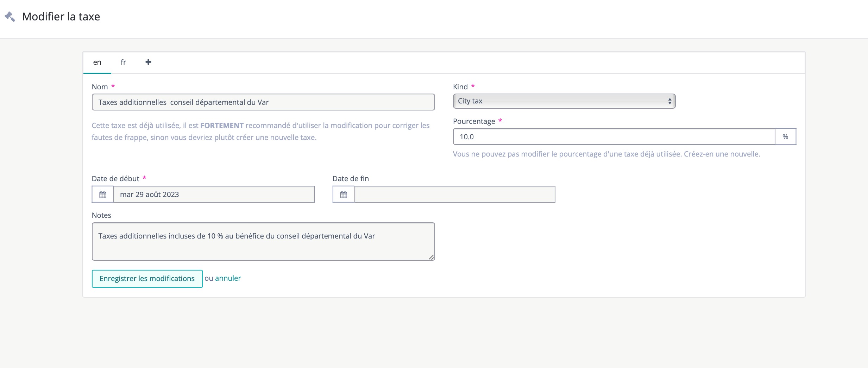
Task: Click the Date de fin label
Action: 351,179
